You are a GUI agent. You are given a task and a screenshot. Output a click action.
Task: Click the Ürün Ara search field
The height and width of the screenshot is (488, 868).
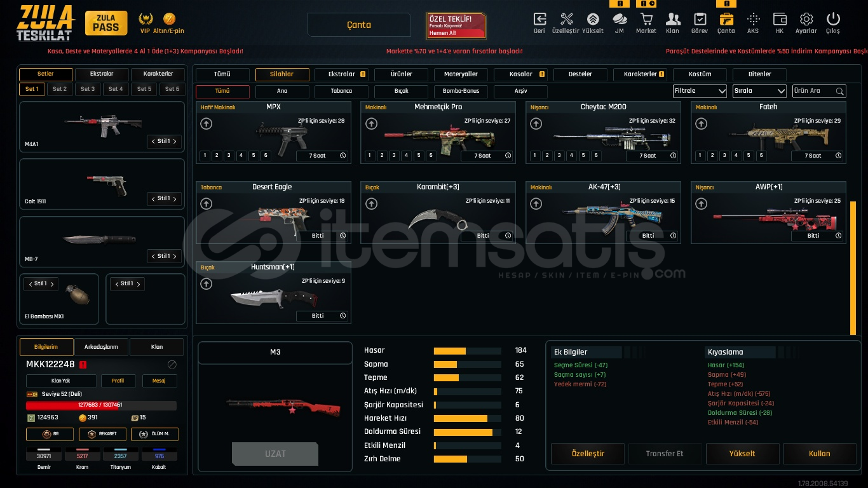pyautogui.click(x=819, y=91)
